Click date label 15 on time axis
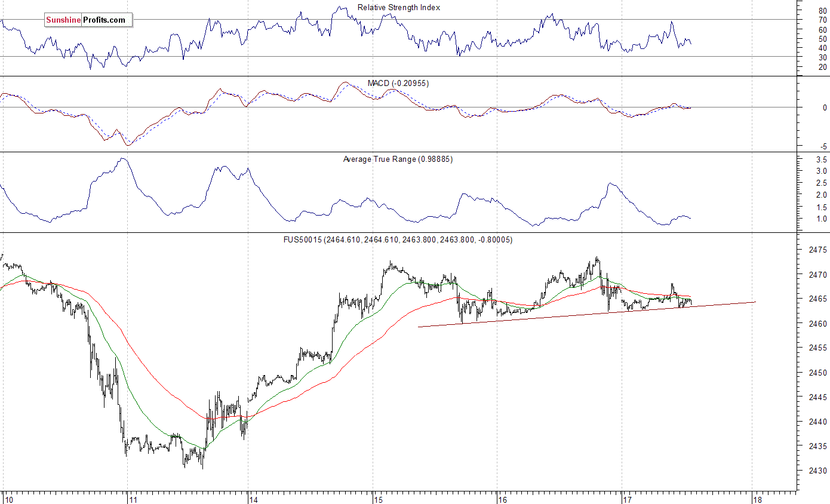830x504 pixels. click(x=379, y=499)
